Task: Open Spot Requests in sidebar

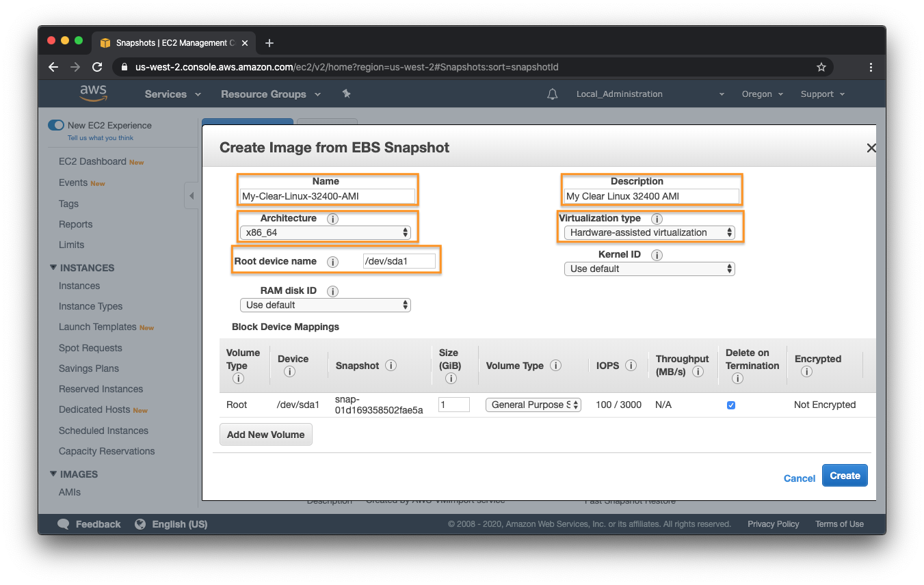Action: (90, 348)
